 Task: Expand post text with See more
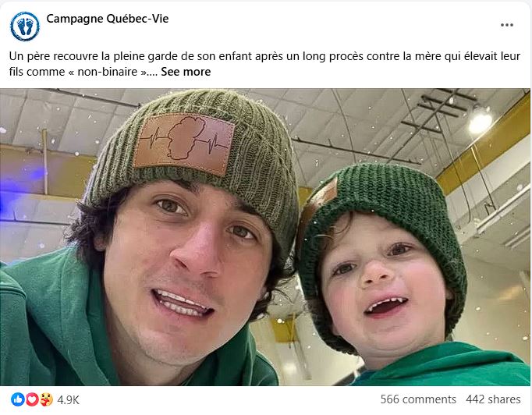click(x=186, y=72)
